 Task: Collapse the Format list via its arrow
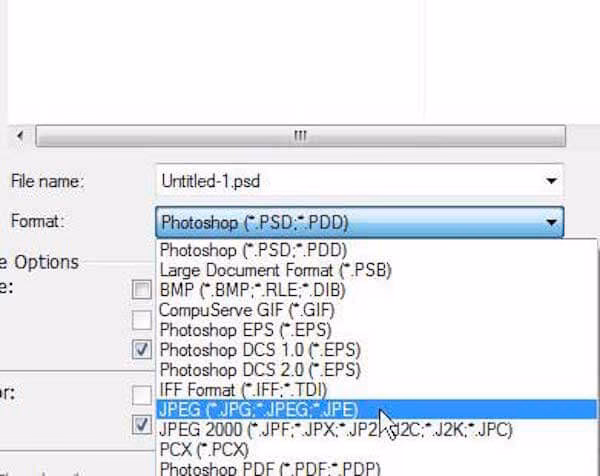pos(551,222)
